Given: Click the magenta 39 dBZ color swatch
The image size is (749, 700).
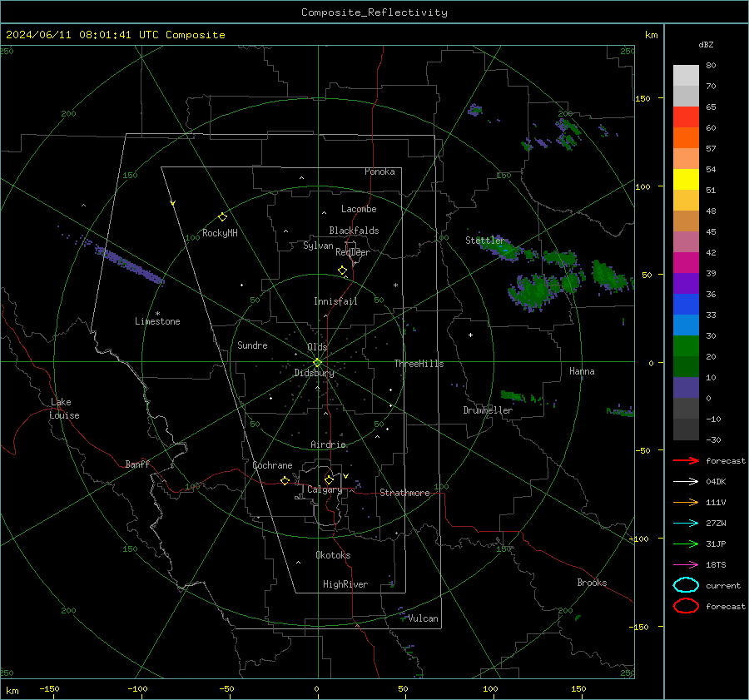Looking at the screenshot, I should click(x=686, y=263).
